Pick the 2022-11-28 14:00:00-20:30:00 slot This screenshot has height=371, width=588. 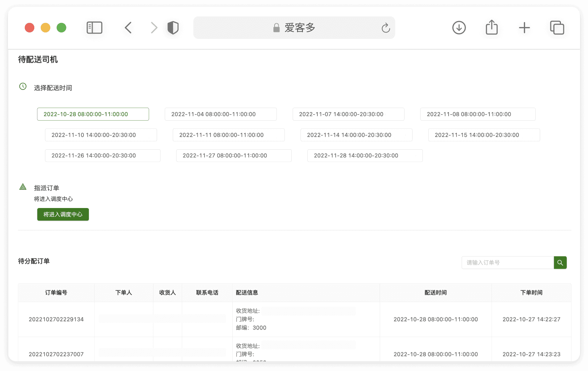[x=365, y=155]
